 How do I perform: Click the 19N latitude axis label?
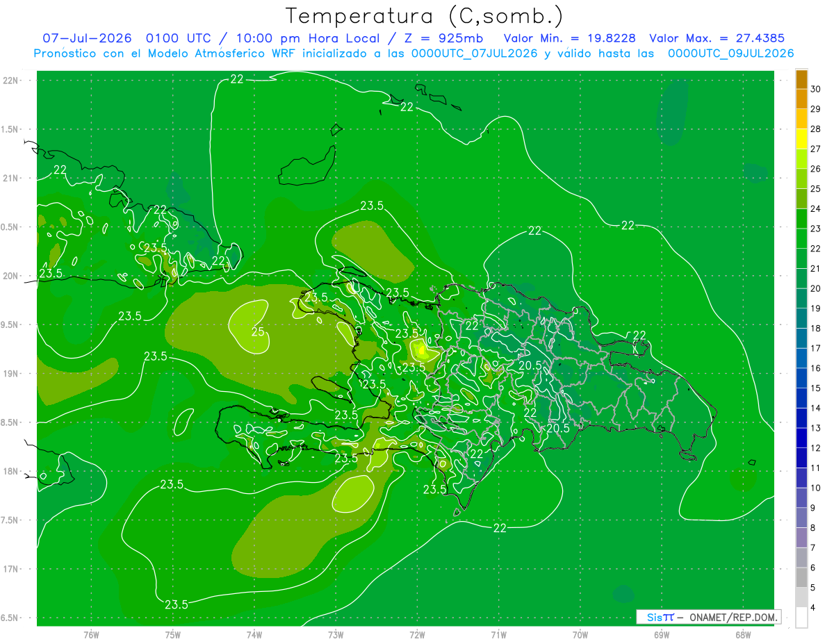[x=11, y=374]
